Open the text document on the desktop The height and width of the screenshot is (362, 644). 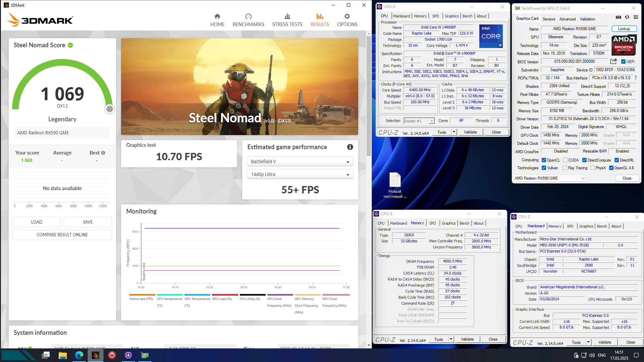(x=395, y=185)
